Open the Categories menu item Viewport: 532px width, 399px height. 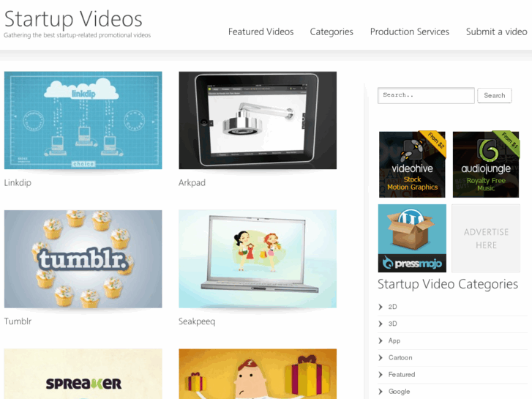[x=331, y=32]
